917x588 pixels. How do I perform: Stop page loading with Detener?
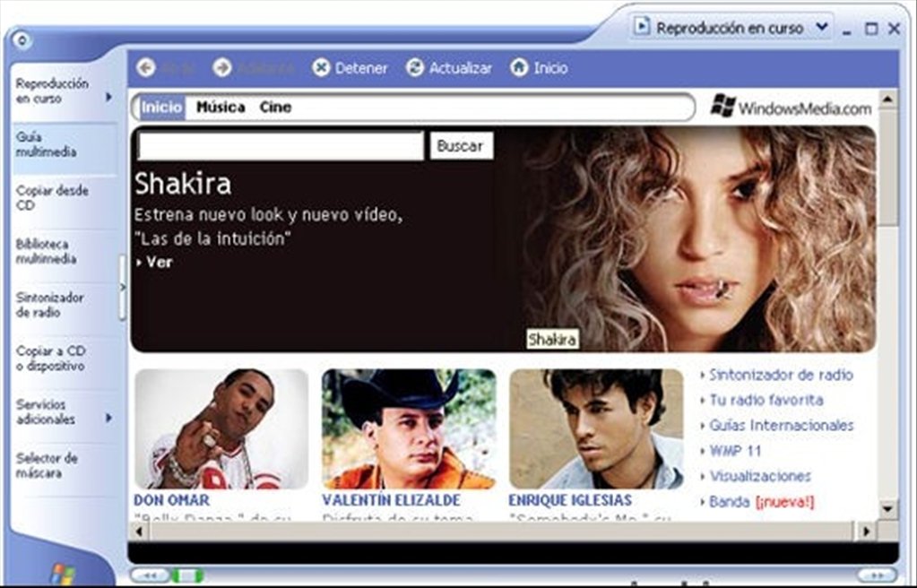coord(350,68)
